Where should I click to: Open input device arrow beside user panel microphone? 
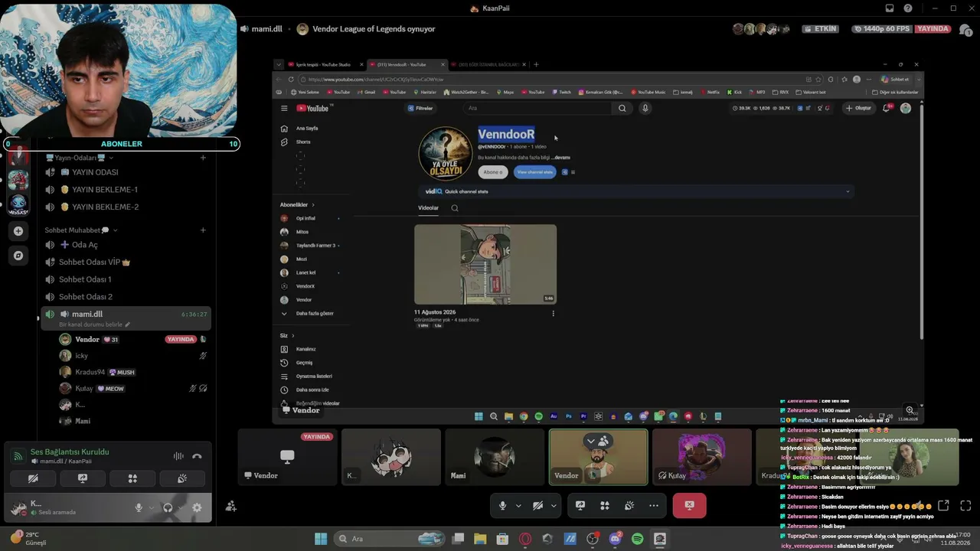152,507
